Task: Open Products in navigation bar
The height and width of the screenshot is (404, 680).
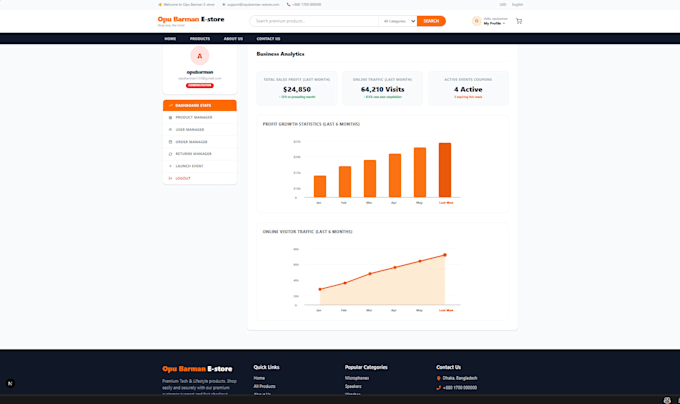Action: (200, 39)
